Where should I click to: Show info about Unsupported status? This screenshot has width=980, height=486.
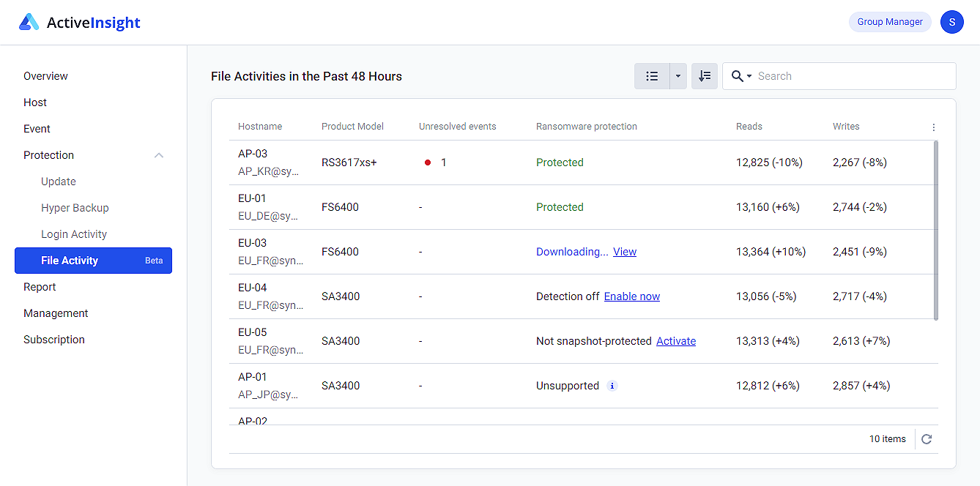[x=612, y=386]
